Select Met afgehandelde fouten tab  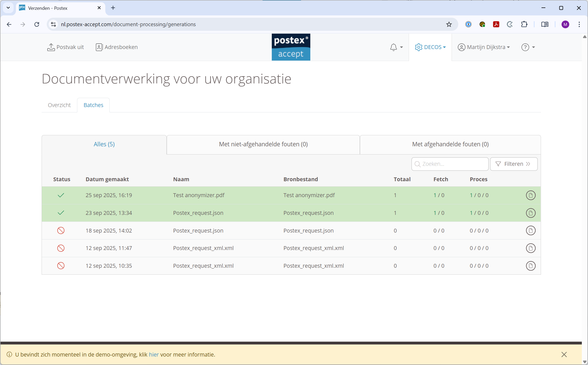tap(450, 144)
